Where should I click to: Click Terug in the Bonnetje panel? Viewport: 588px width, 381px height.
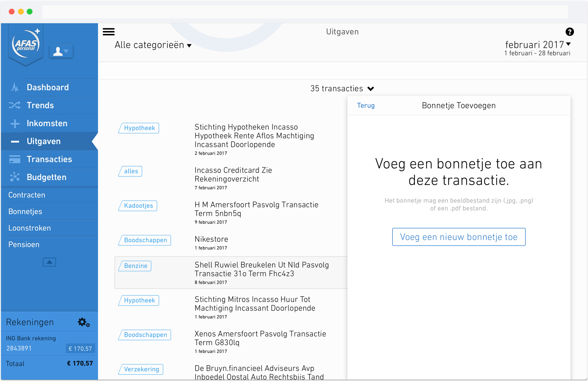pos(365,105)
